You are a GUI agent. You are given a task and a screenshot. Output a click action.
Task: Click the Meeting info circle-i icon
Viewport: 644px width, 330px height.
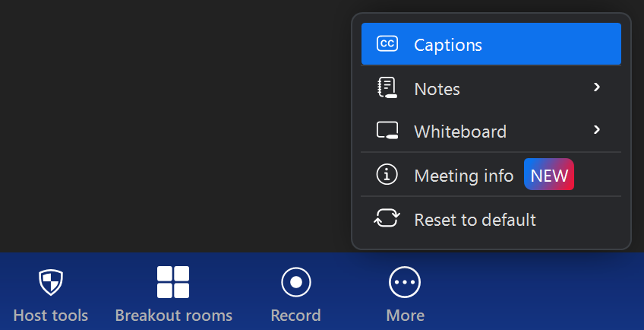click(x=387, y=175)
